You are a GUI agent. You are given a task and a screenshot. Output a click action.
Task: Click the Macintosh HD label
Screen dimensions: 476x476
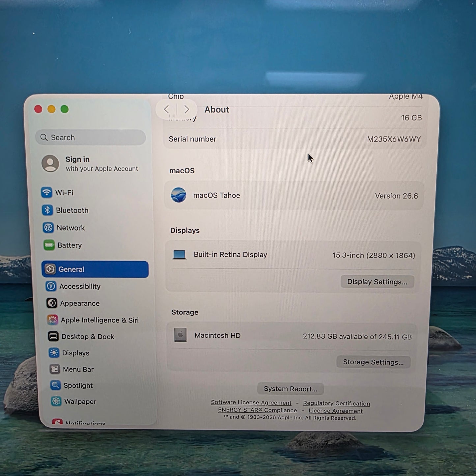point(217,335)
